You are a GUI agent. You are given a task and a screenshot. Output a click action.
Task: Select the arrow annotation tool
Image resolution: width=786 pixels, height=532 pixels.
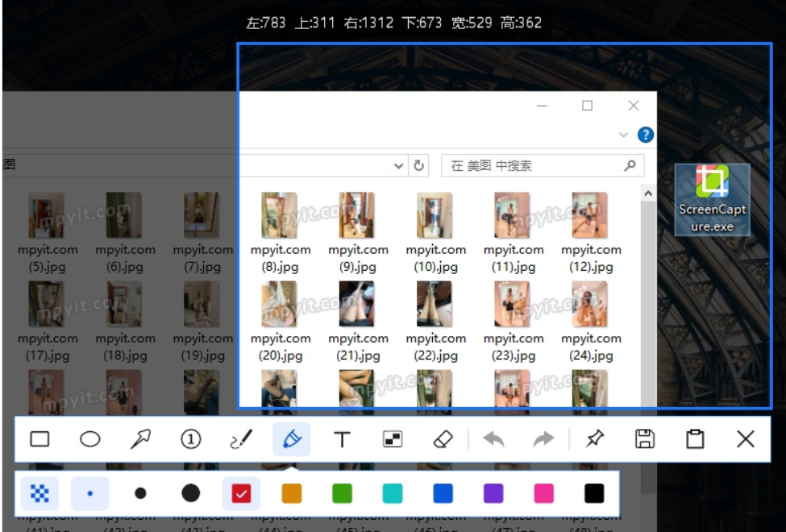point(139,439)
